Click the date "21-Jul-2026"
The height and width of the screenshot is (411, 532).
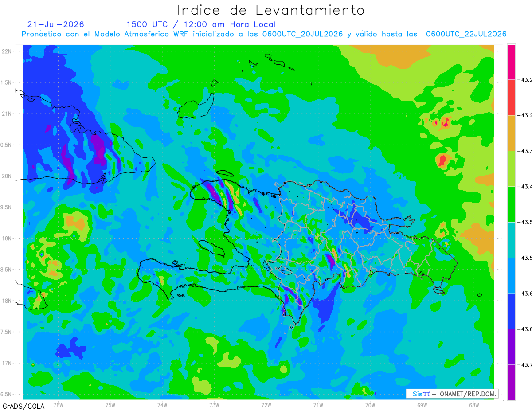(55, 24)
